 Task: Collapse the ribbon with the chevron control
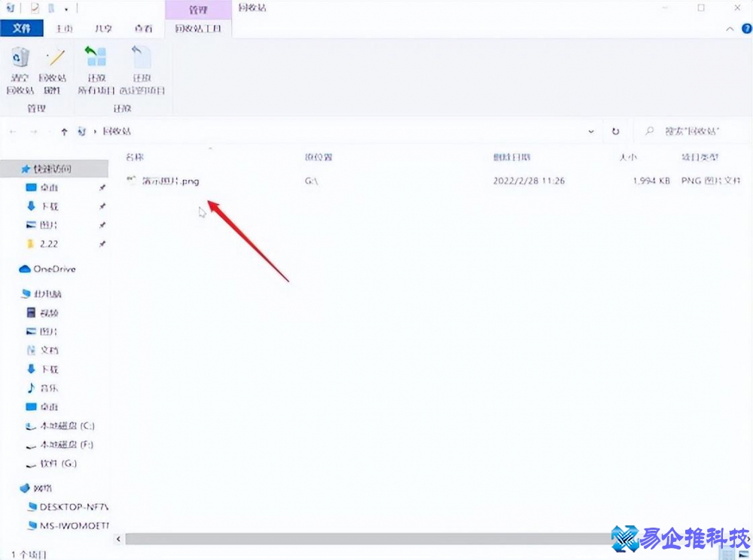(727, 29)
